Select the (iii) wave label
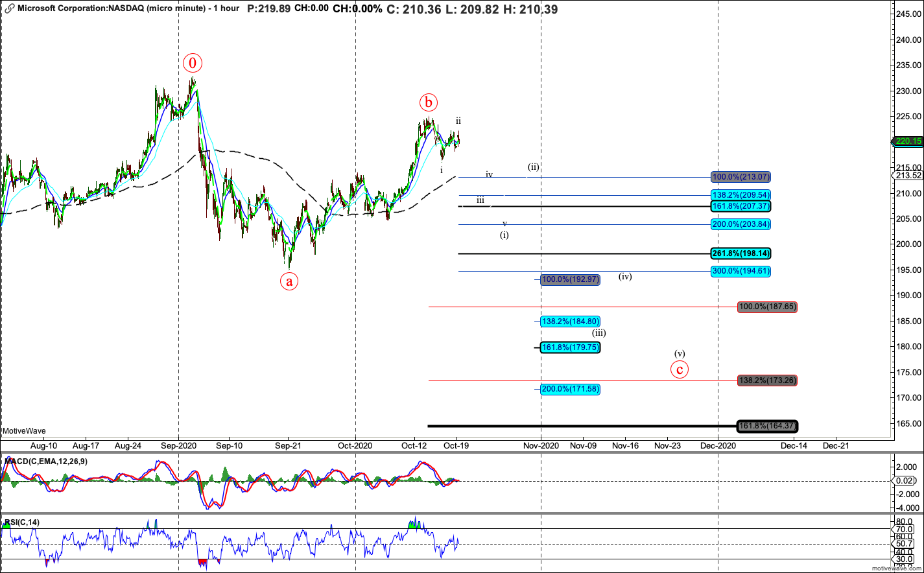The height and width of the screenshot is (573, 924). click(599, 333)
